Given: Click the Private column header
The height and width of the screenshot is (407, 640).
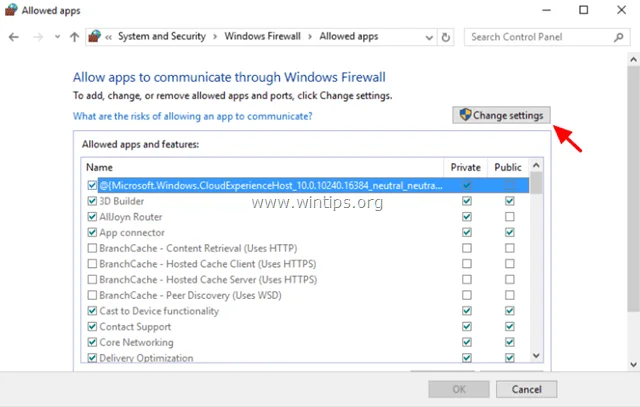Looking at the screenshot, I should 465,167.
